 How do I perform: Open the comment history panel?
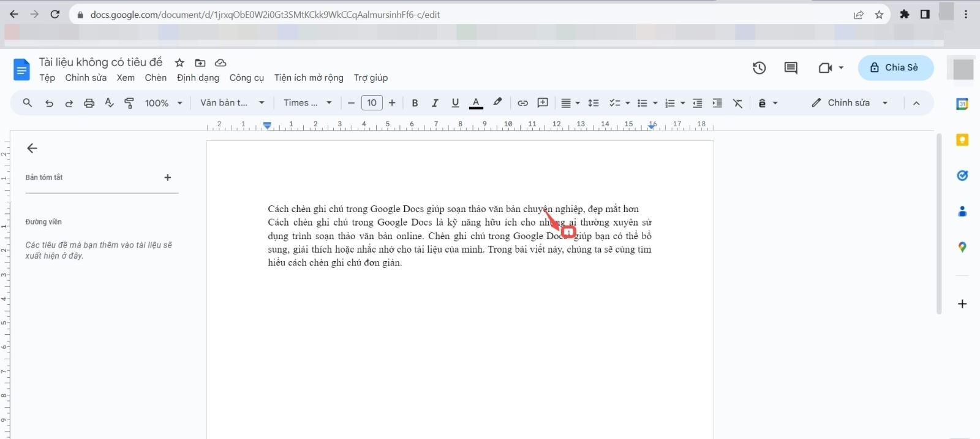[791, 67]
